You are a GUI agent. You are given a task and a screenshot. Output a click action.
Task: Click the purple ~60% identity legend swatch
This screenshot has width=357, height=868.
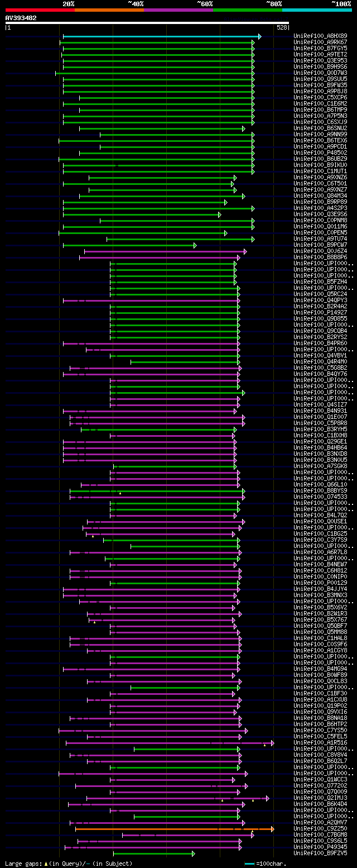[178, 9]
